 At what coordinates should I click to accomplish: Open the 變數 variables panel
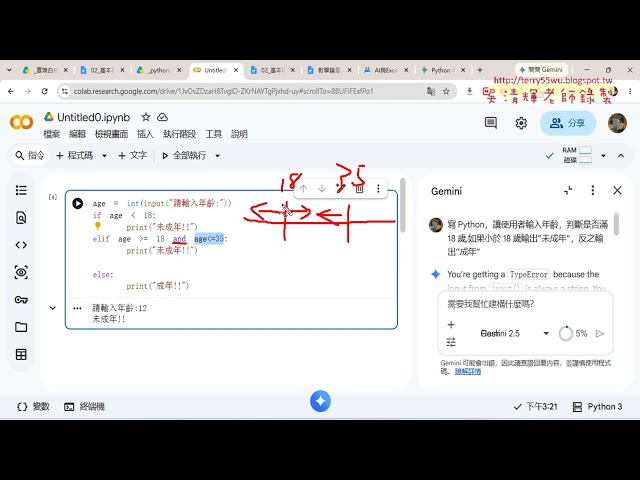click(x=33, y=407)
